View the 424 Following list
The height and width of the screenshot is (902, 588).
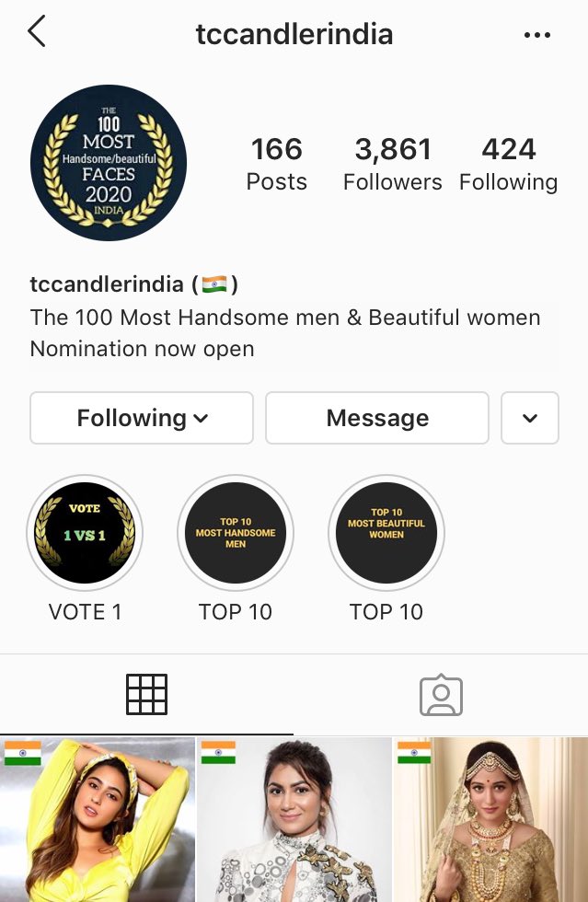point(509,164)
